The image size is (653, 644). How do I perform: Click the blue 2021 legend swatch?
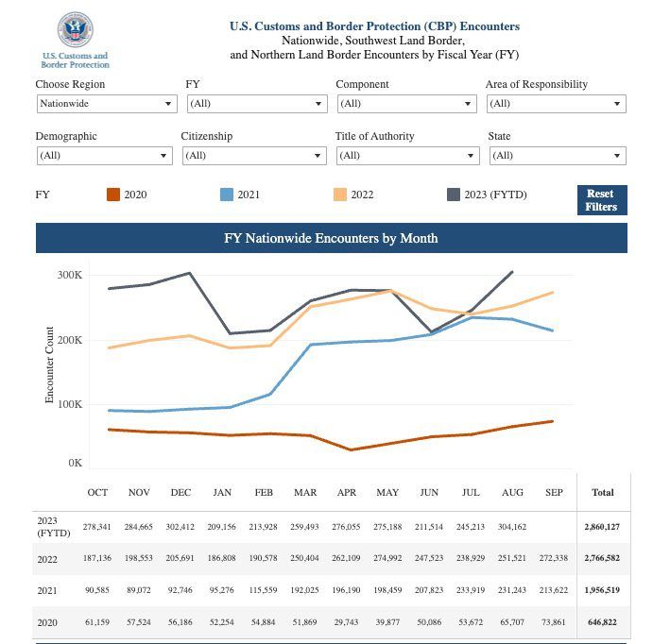click(226, 195)
